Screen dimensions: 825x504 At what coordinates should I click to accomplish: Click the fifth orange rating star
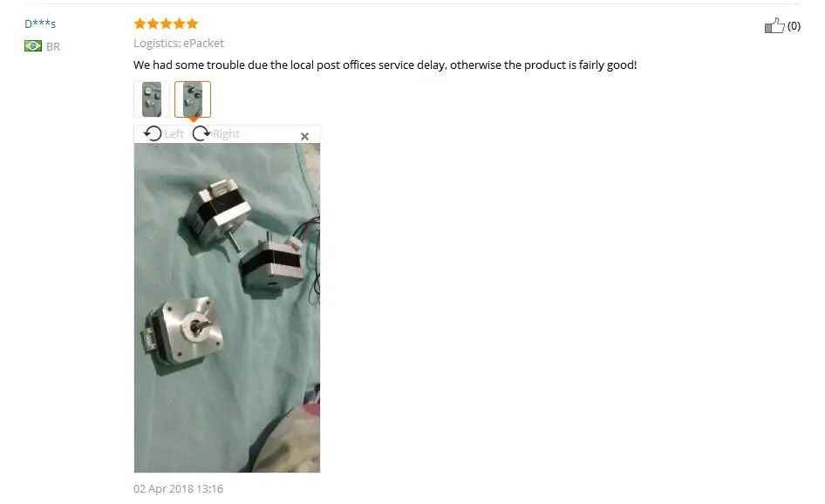click(192, 24)
